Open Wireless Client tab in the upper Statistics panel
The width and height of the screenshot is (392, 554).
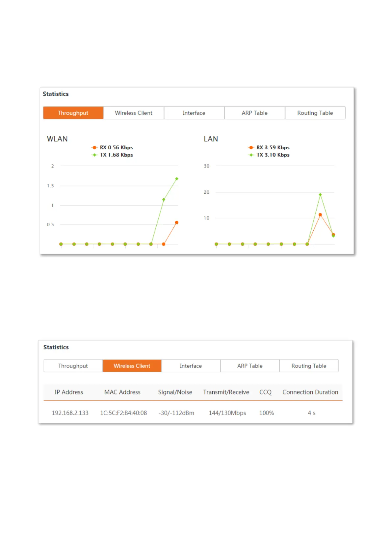[x=134, y=113]
